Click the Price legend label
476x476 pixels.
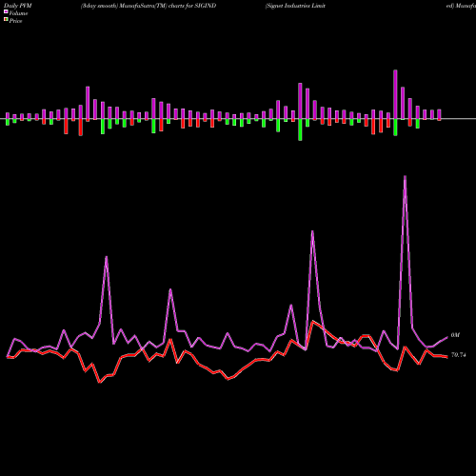click(x=15, y=21)
